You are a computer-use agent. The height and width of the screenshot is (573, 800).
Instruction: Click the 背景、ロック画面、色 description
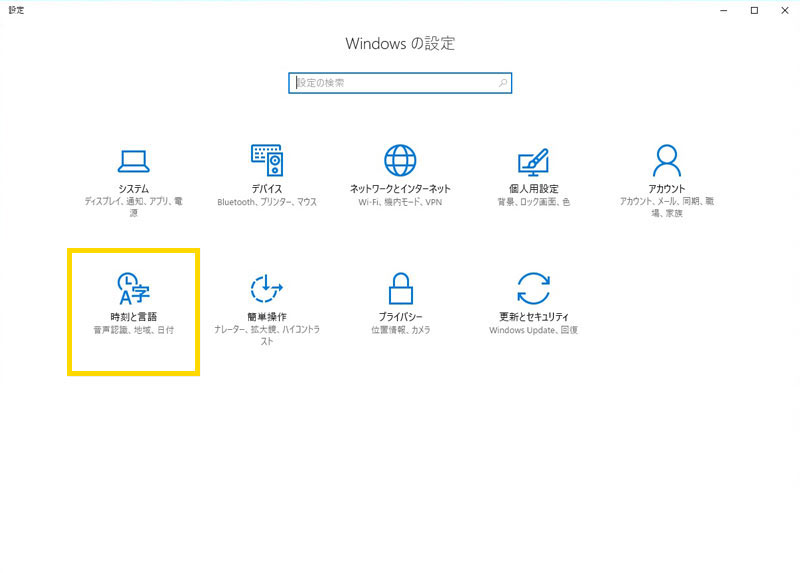click(x=534, y=202)
